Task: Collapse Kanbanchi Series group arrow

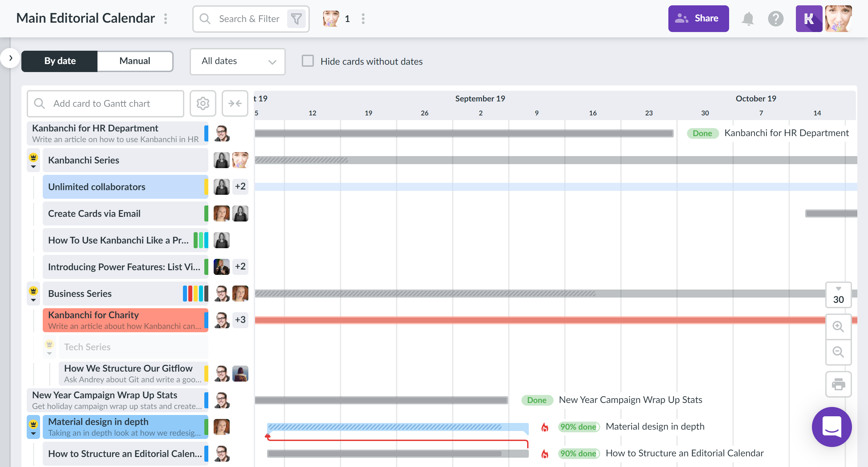Action: 33,167
